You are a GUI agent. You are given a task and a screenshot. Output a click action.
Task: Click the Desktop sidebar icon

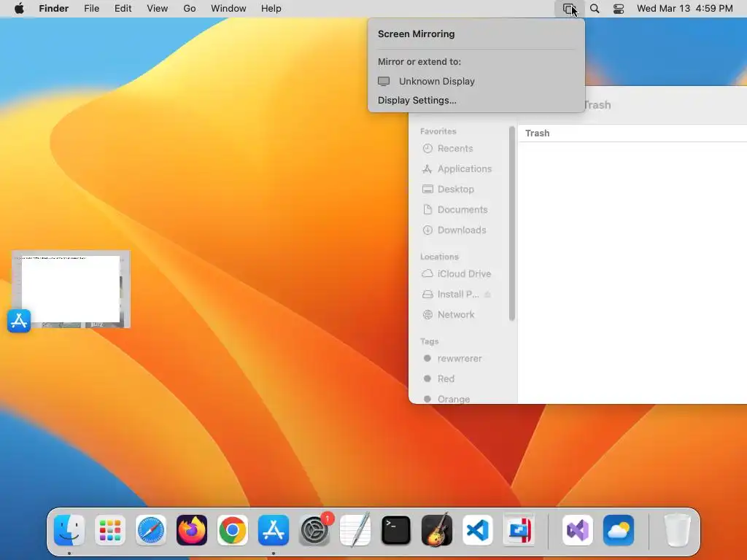[x=427, y=189]
